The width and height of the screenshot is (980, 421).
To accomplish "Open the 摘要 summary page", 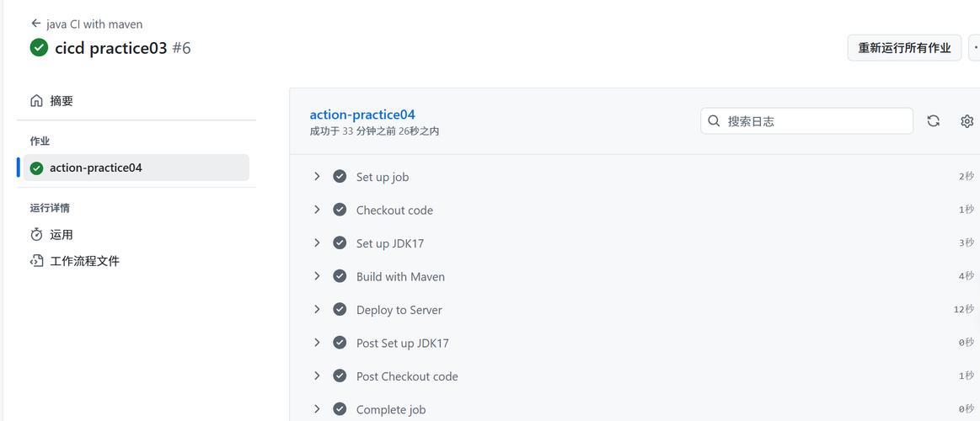I will tap(62, 101).
